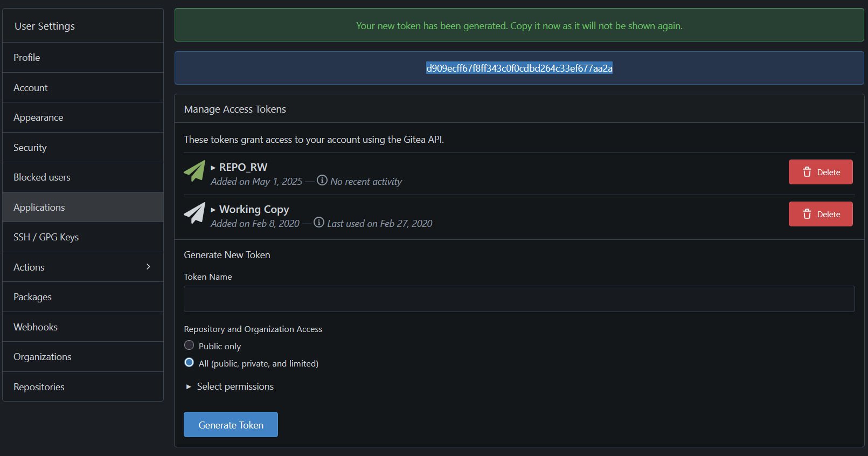This screenshot has width=868, height=456.
Task: Click the trash icon on REPO_RW Delete button
Action: click(x=807, y=172)
